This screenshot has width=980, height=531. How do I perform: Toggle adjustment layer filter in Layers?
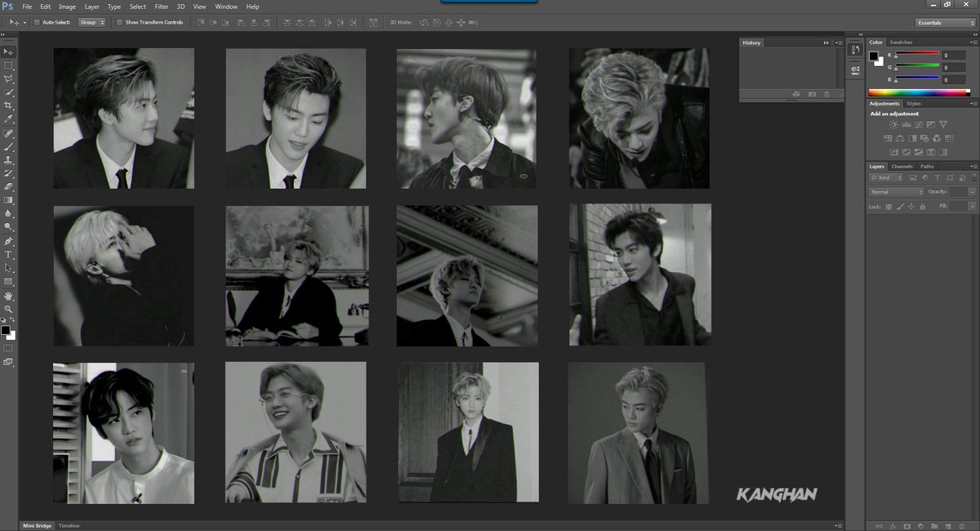[925, 177]
